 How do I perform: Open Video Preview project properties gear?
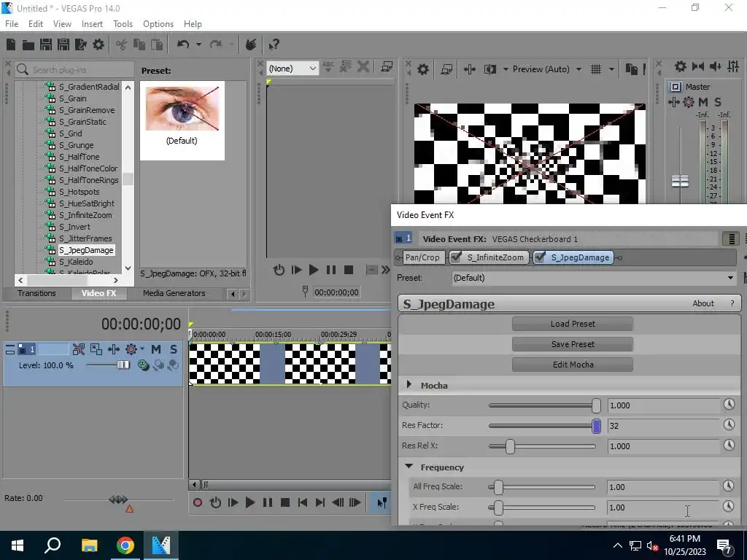pos(422,69)
